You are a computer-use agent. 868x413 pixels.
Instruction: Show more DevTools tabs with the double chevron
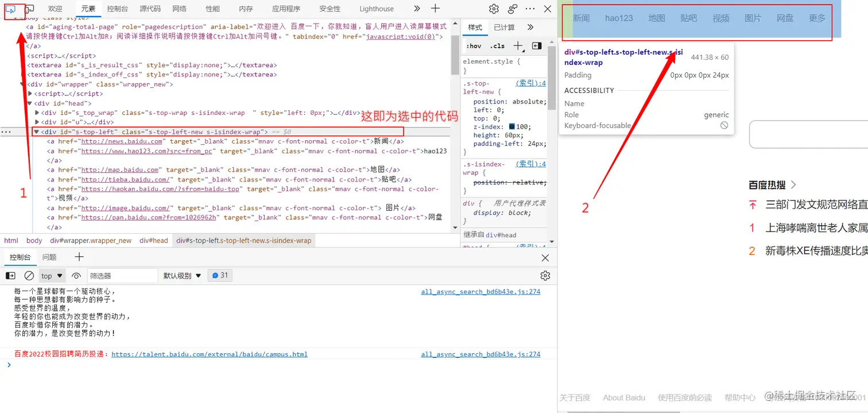pyautogui.click(x=417, y=9)
